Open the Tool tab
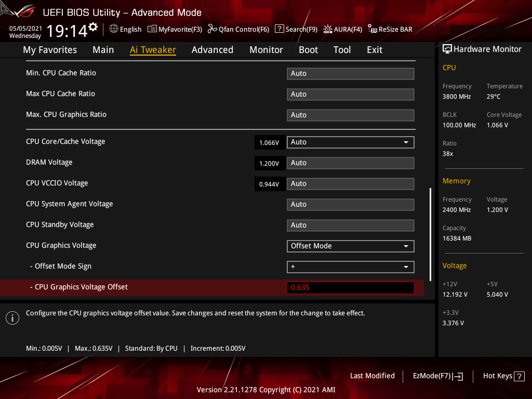 pos(342,50)
